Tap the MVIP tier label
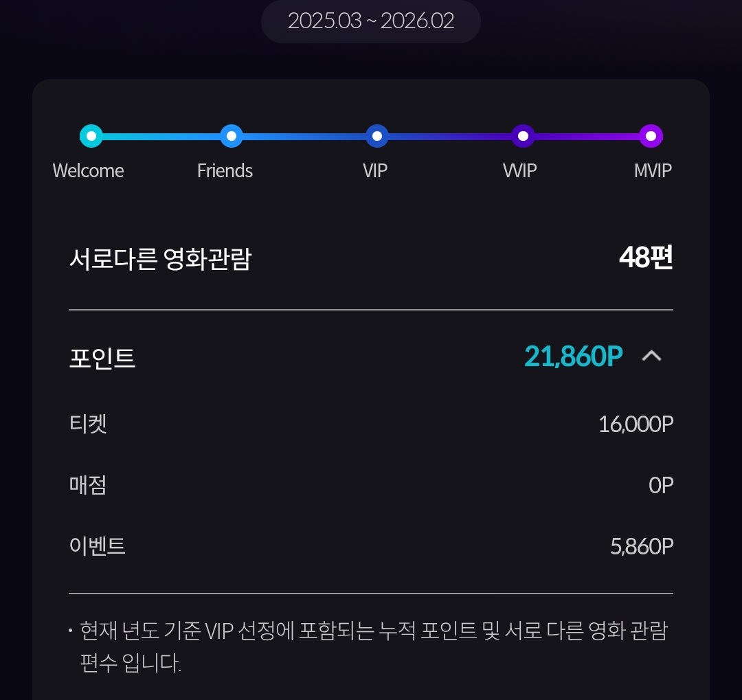The width and height of the screenshot is (742, 700). [653, 171]
